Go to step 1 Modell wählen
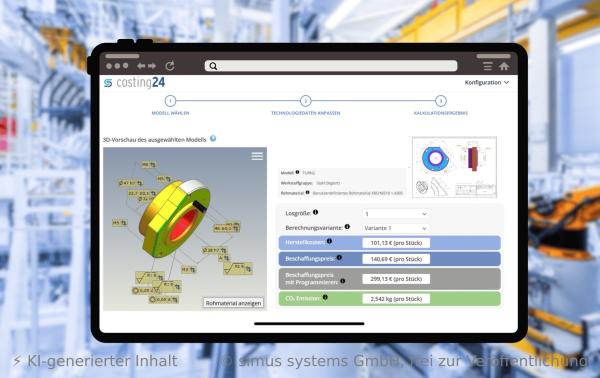600x378 pixels. click(170, 101)
